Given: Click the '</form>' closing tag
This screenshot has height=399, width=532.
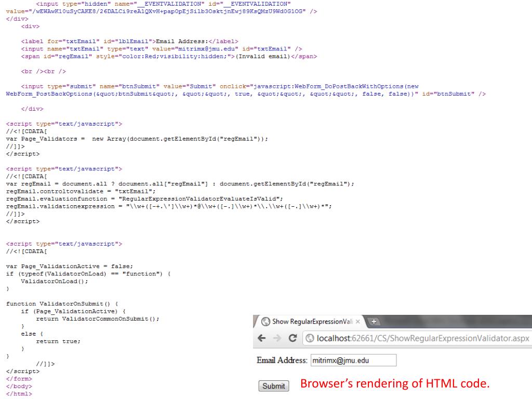Looking at the screenshot, I should (19, 379).
